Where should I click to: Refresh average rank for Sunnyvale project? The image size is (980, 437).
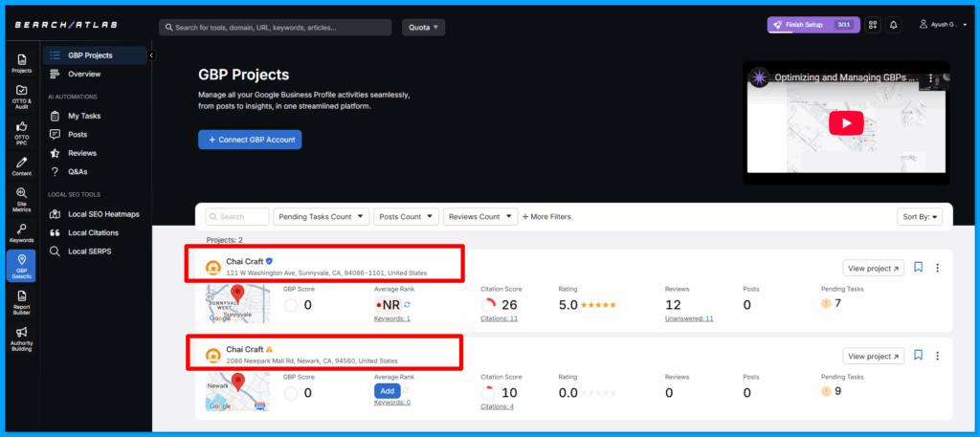[407, 305]
